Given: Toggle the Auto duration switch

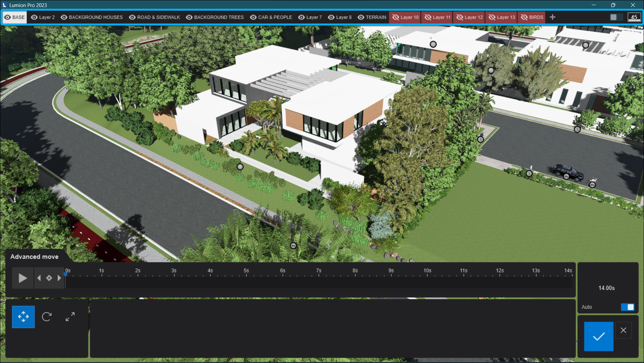Looking at the screenshot, I should (627, 307).
